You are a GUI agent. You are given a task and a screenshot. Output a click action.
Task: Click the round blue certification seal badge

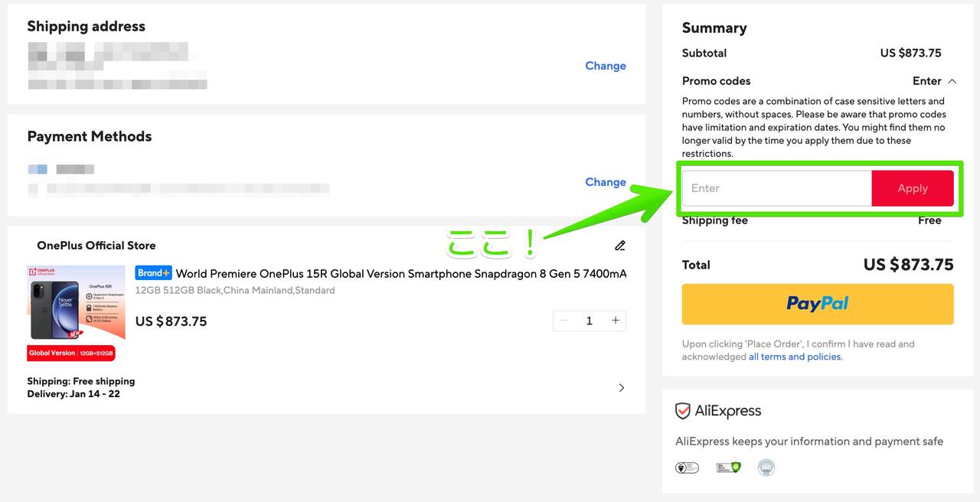766,468
